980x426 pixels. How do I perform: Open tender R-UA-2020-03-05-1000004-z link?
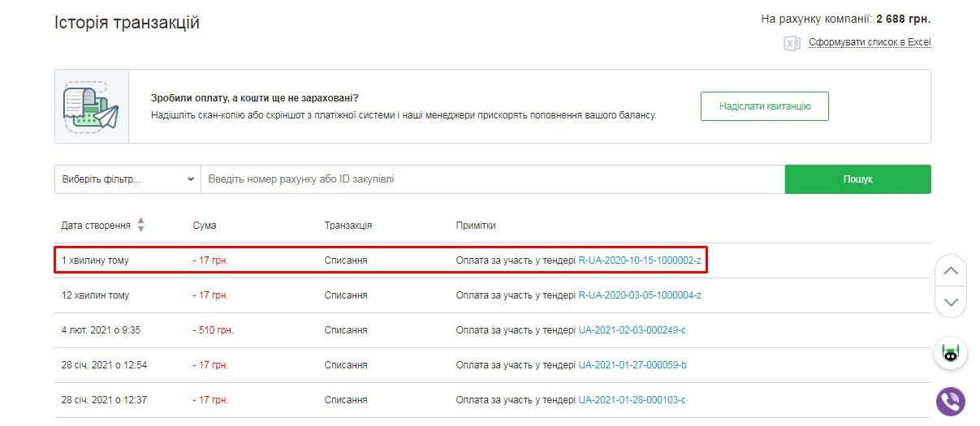[639, 295]
